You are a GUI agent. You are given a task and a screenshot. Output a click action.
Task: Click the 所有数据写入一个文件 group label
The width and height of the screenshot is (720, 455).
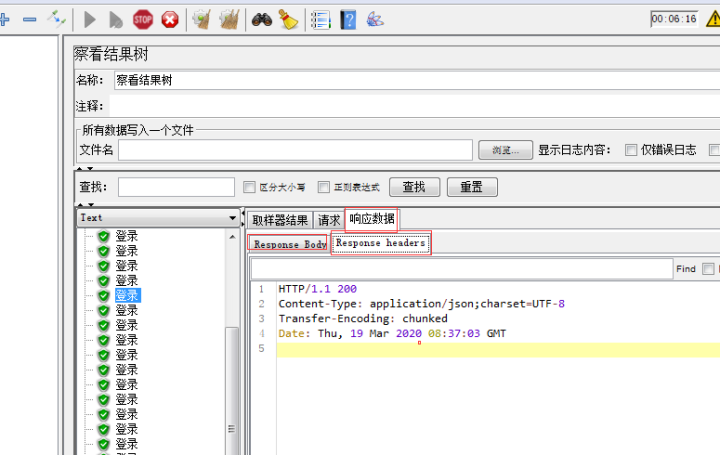pyautogui.click(x=138, y=130)
